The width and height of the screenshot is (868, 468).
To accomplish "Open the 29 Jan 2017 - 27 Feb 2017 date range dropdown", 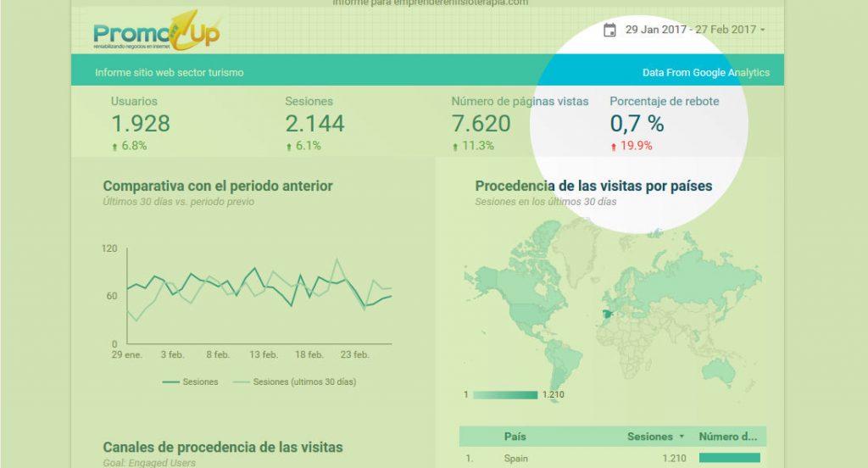I will [690, 30].
